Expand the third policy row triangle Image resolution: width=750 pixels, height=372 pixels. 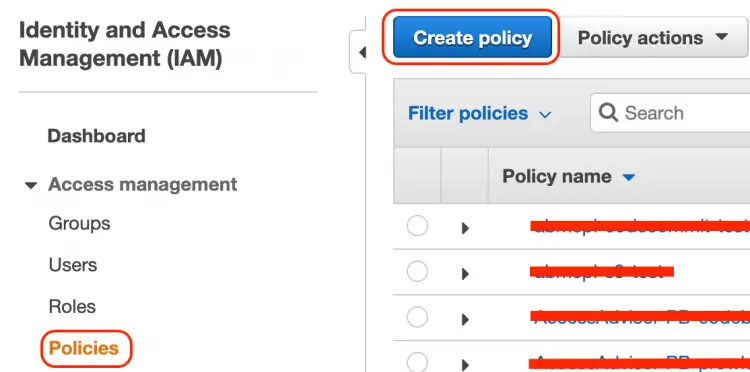(x=465, y=319)
